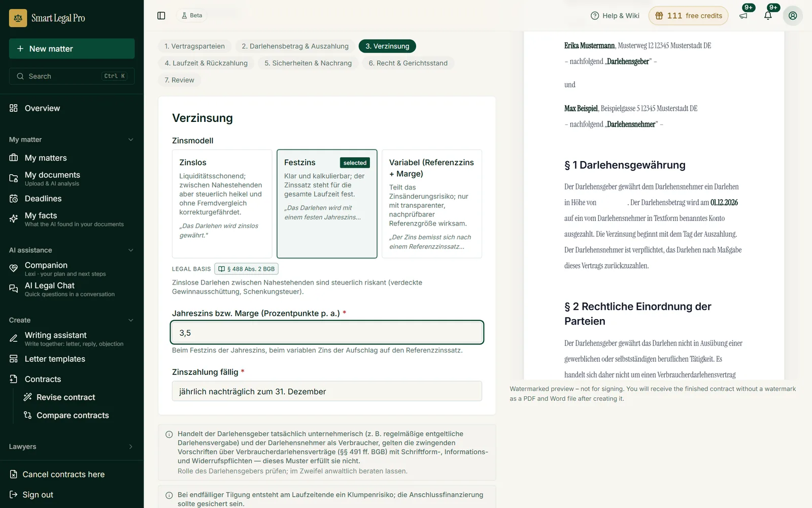Click the Compare contracts icon
Screen dimensions: 812x508
tap(28, 416)
